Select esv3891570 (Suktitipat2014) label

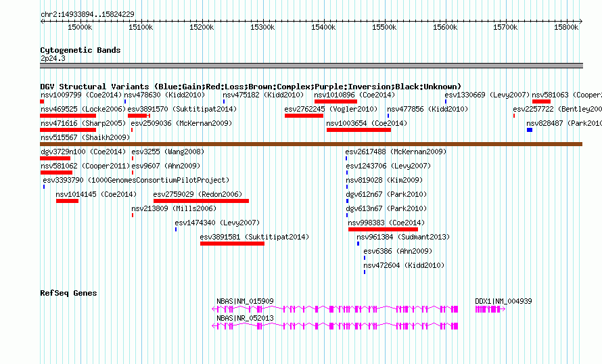[x=183, y=109]
